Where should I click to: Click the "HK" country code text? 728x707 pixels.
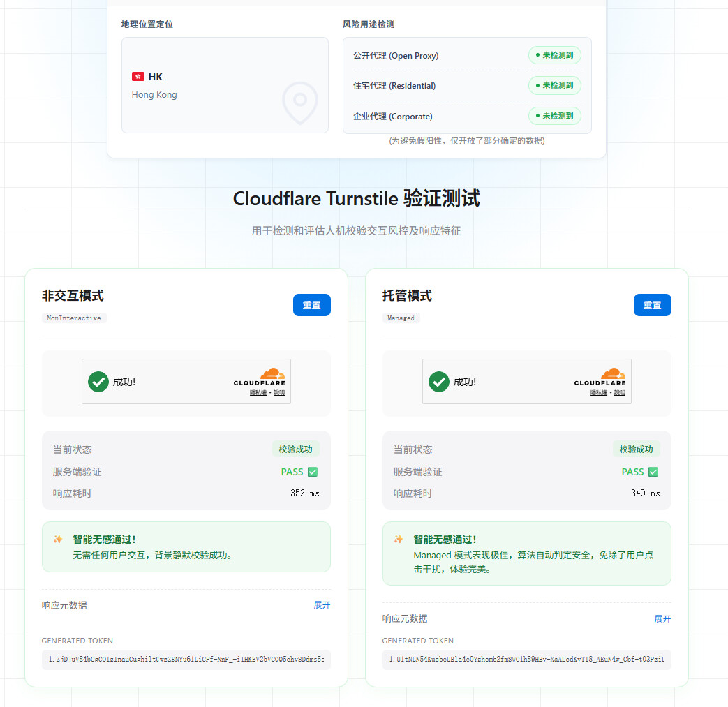coord(156,77)
